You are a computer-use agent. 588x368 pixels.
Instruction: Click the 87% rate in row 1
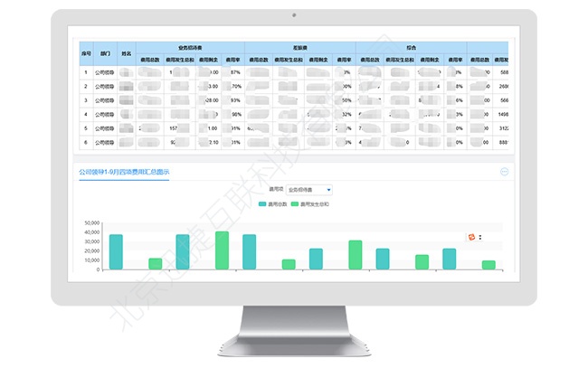[235, 72]
